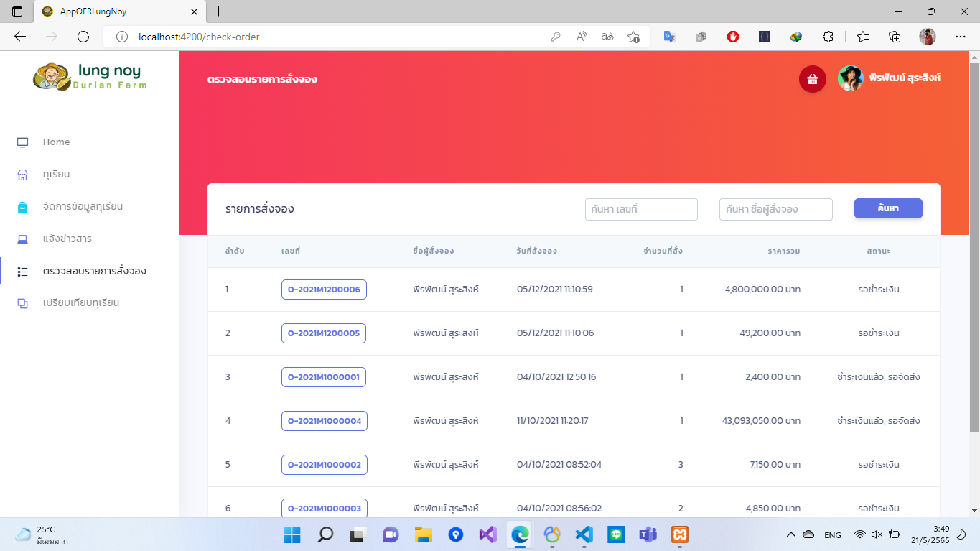This screenshot has height=551, width=980.
Task: Select the ตรวจสอบรายการสั่งจอง list icon
Action: [x=22, y=272]
